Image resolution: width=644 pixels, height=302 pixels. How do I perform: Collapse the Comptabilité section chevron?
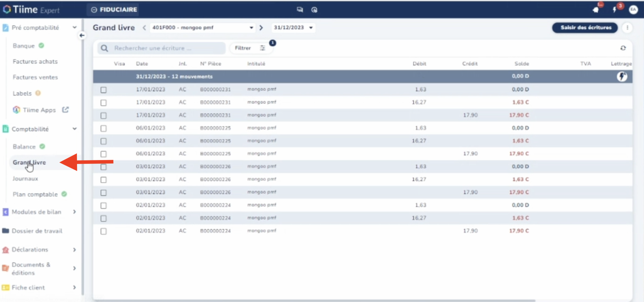pos(74,129)
